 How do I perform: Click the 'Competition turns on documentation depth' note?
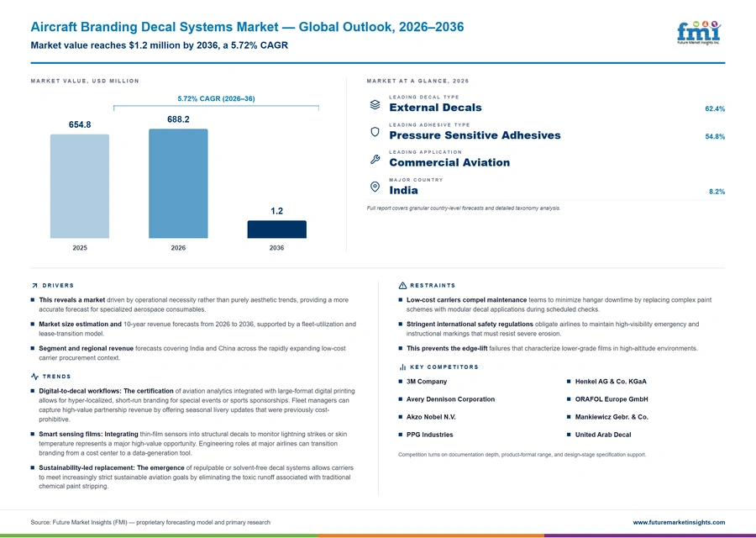(x=522, y=455)
